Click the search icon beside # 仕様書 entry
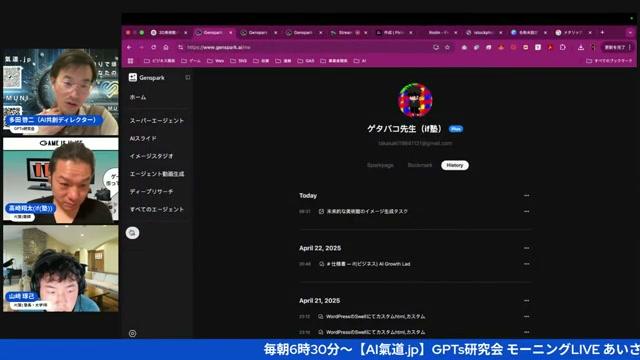 tap(321, 264)
